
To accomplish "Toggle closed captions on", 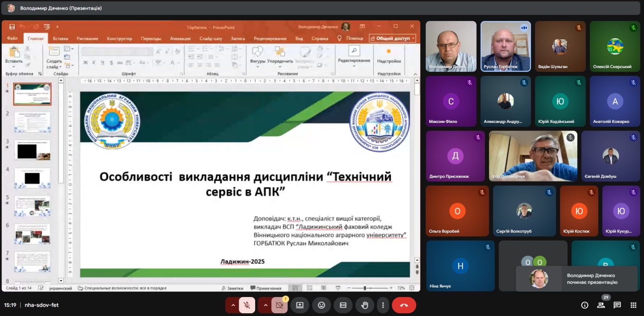I will point(343,305).
